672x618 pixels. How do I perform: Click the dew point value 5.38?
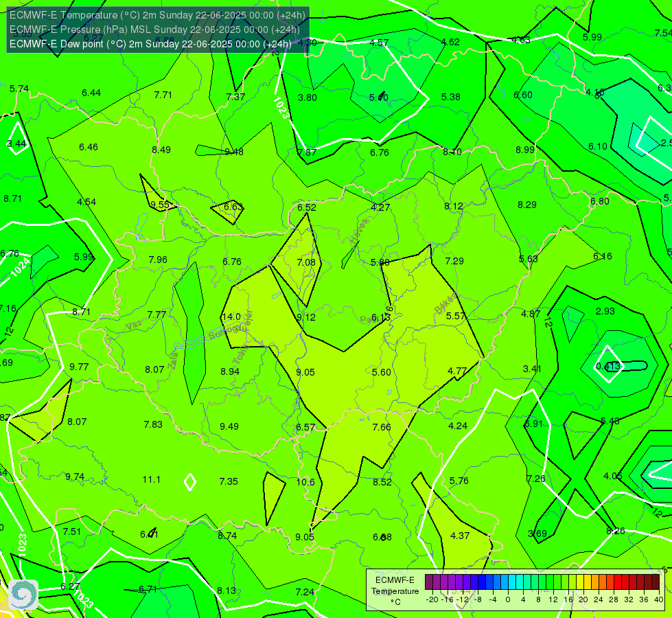[x=451, y=97]
